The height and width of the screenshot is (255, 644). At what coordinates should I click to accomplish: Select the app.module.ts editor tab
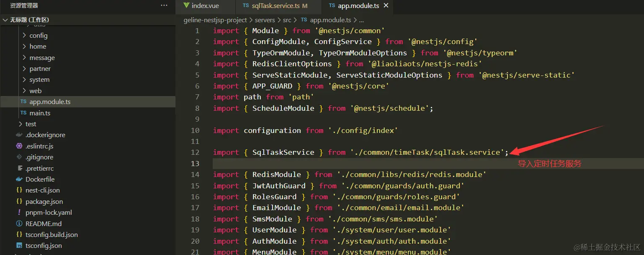click(x=358, y=5)
